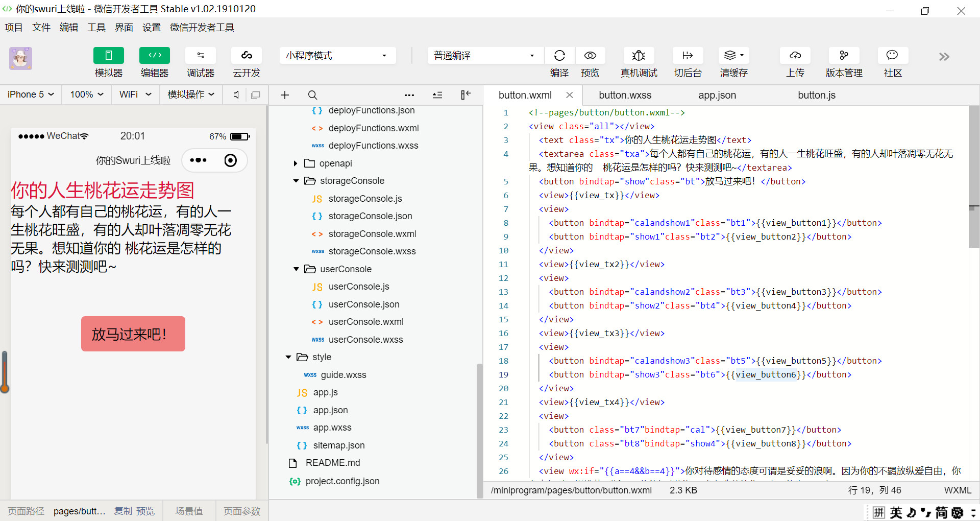
Task: Click 复制 to copy page path
Action: (x=122, y=511)
